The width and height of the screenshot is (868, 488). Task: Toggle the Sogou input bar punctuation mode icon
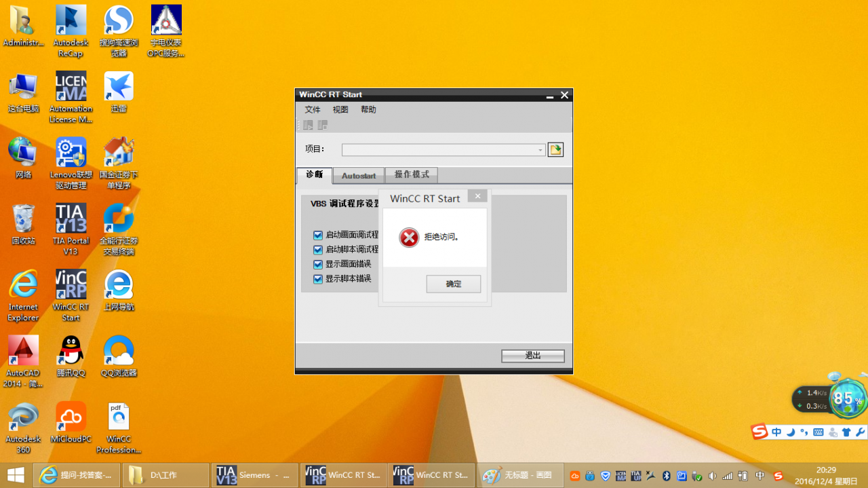(804, 432)
